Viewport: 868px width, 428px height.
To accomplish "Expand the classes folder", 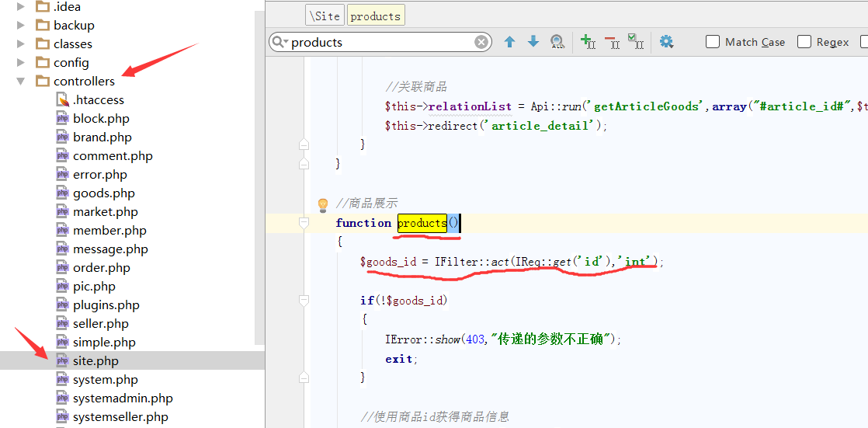I will pos(21,43).
